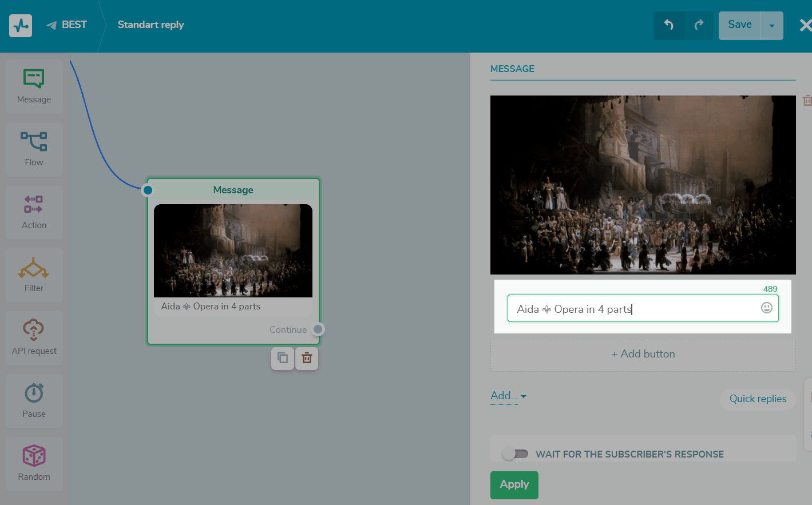Toggle Wait for the subscriber's response
812x505 pixels.
[x=516, y=454]
